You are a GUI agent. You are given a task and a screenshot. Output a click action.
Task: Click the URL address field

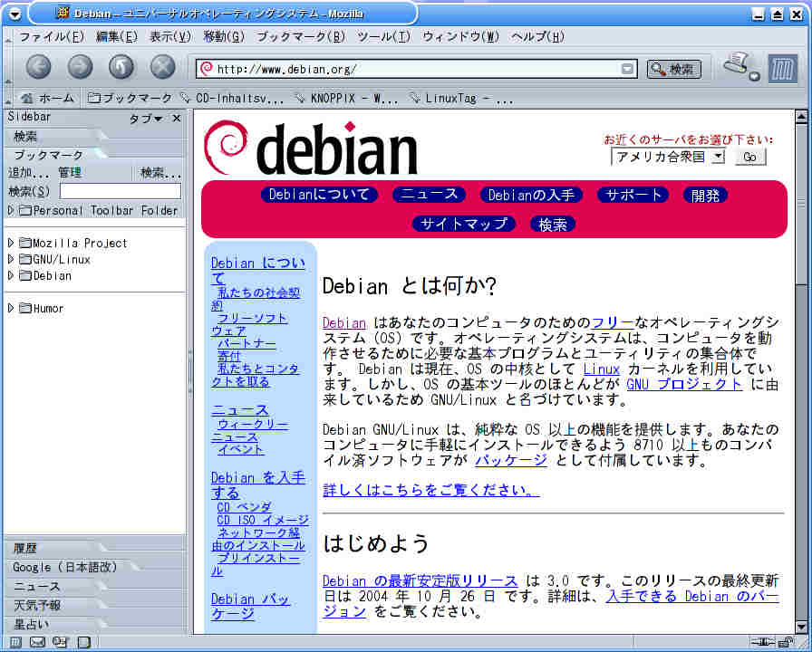417,69
